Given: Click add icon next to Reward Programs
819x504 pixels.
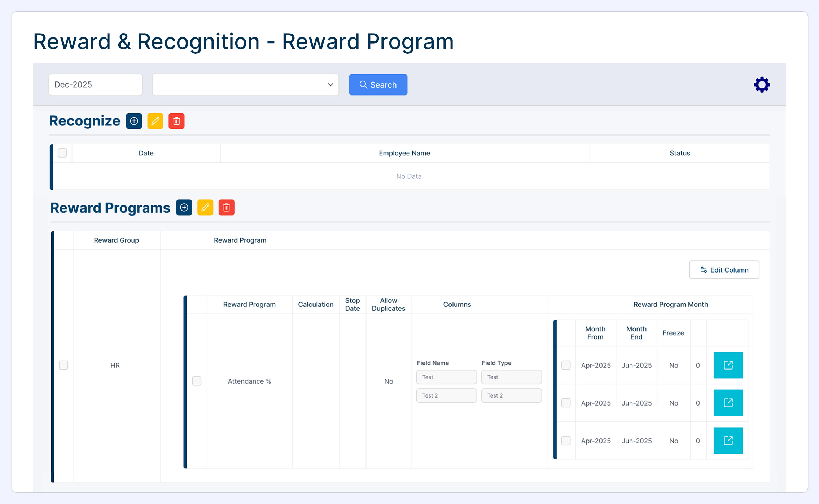Looking at the screenshot, I should 184,208.
